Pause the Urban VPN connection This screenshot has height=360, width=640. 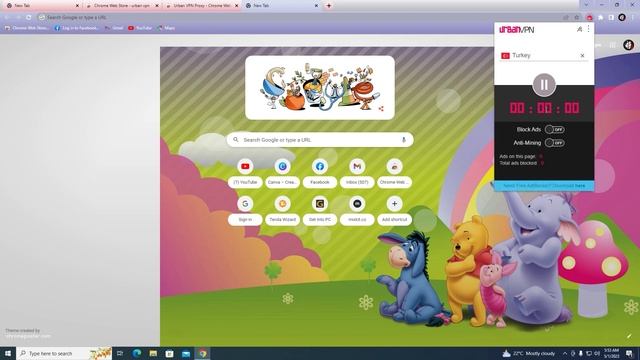(x=544, y=85)
